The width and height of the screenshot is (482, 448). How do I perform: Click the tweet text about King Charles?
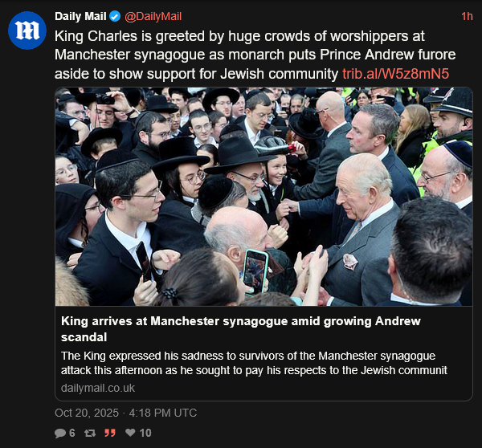coord(255,55)
